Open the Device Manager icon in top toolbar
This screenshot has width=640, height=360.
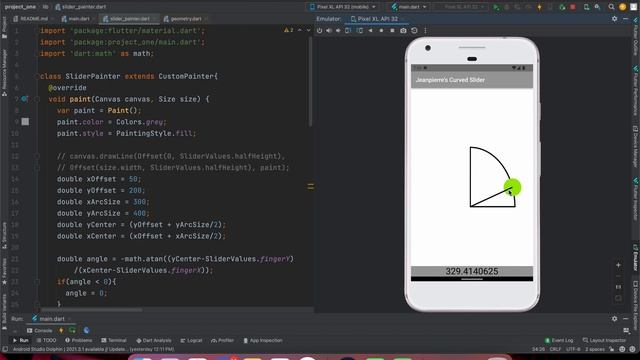click(x=587, y=7)
